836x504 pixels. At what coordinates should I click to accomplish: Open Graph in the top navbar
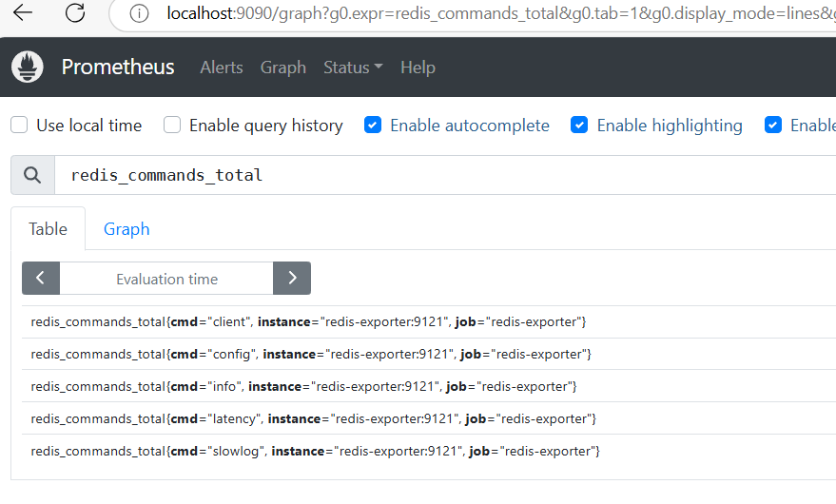point(283,68)
